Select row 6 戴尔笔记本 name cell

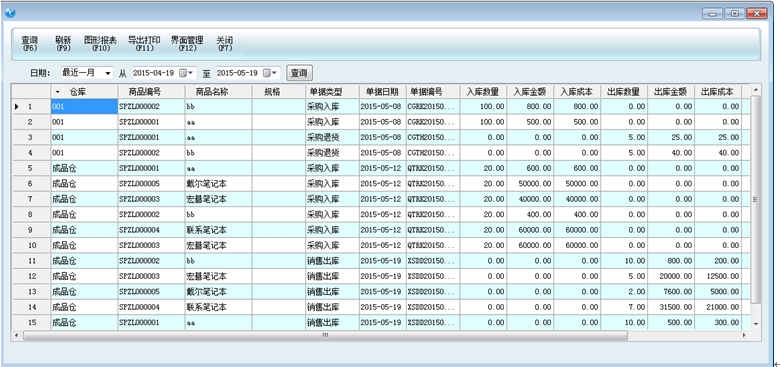[218, 184]
